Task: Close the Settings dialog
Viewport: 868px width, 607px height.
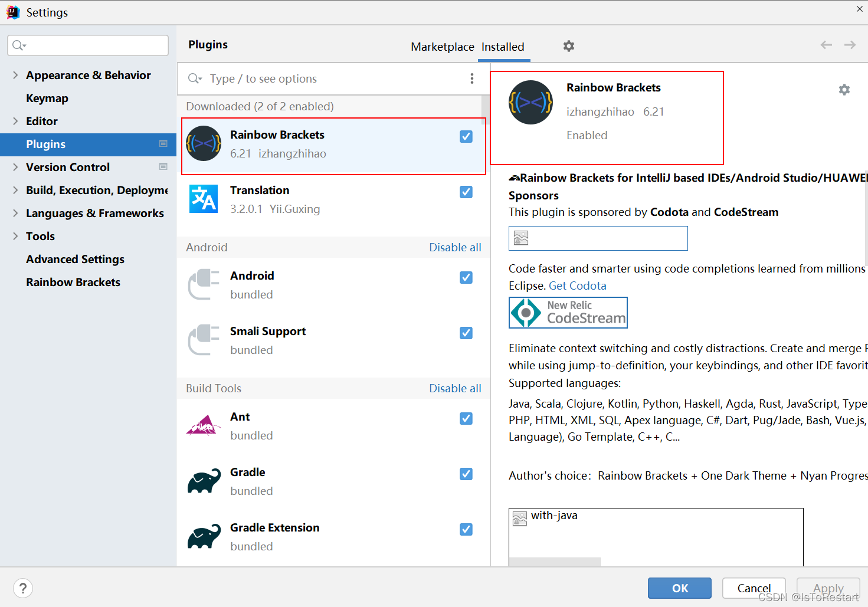Action: coord(859,9)
